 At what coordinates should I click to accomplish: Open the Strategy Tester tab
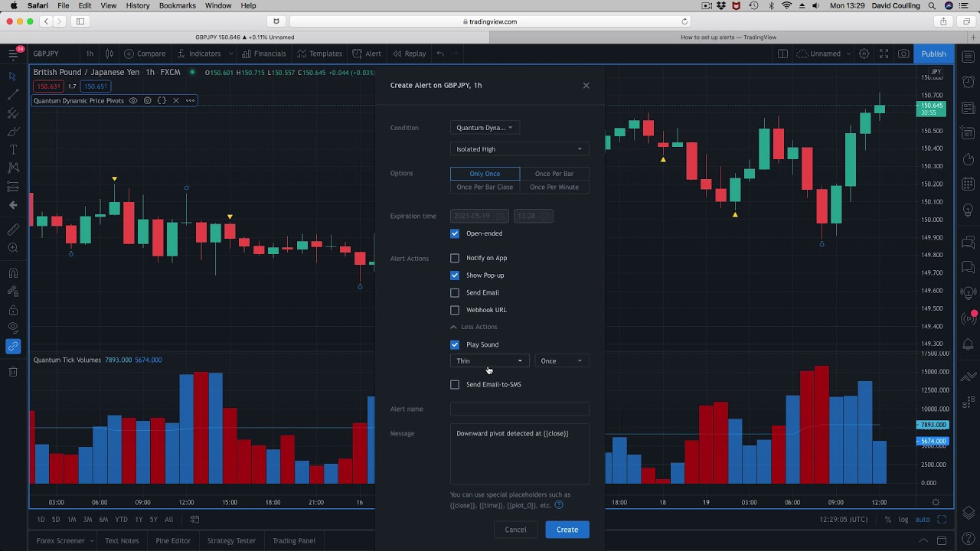231,540
